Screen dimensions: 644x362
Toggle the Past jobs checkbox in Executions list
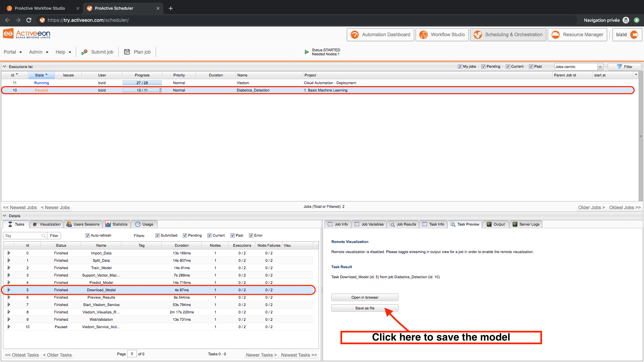coord(531,66)
